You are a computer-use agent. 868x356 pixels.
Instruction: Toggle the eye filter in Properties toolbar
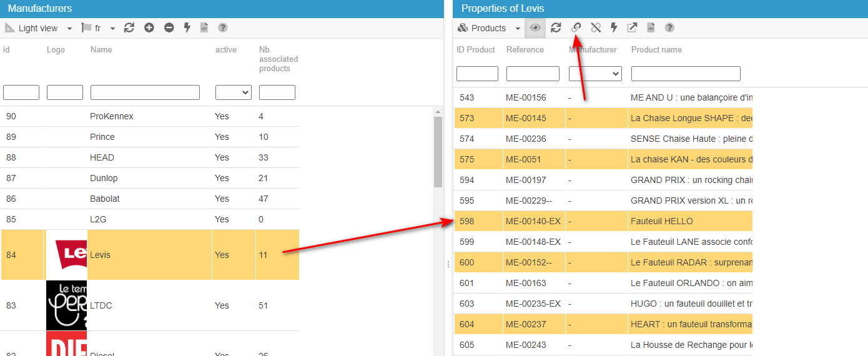535,27
